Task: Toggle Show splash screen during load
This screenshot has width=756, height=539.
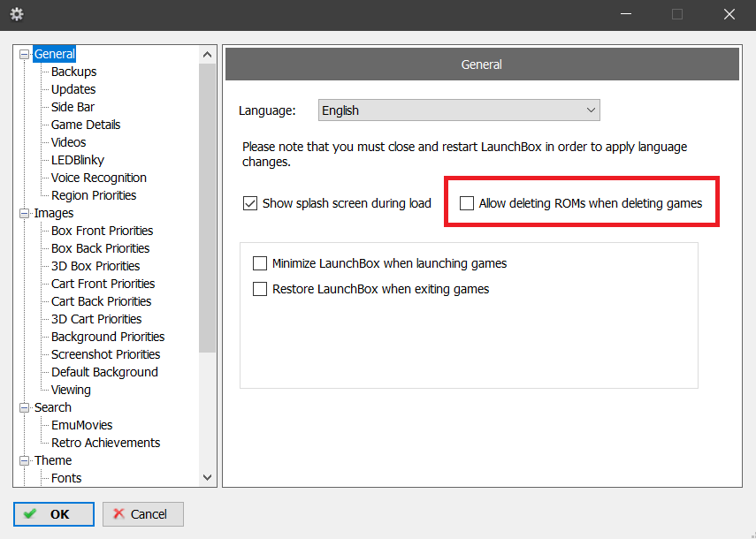Action: [x=249, y=203]
